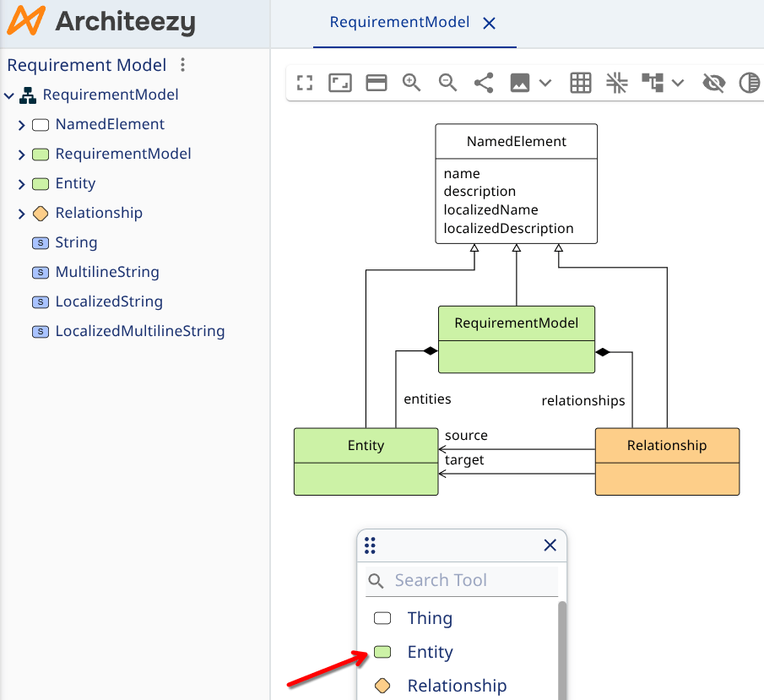The width and height of the screenshot is (764, 700).
Task: Click the share diagram icon
Action: tap(484, 83)
